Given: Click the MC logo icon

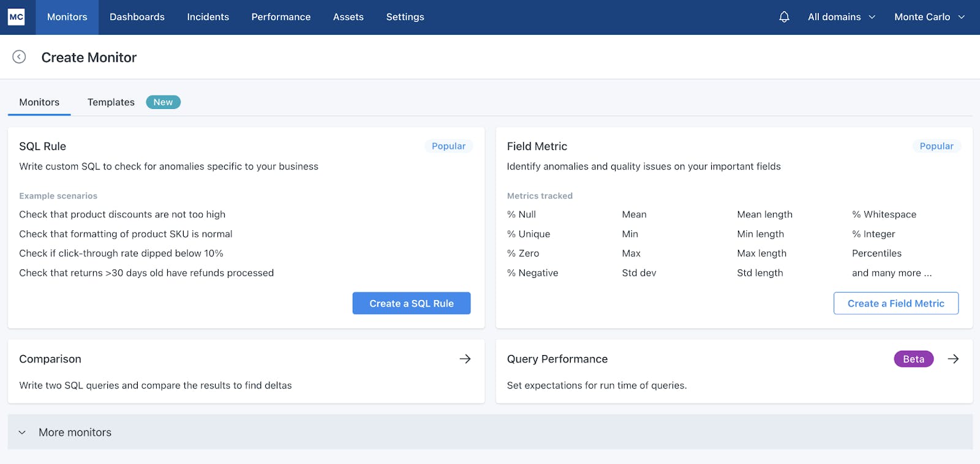Looking at the screenshot, I should pos(17,17).
